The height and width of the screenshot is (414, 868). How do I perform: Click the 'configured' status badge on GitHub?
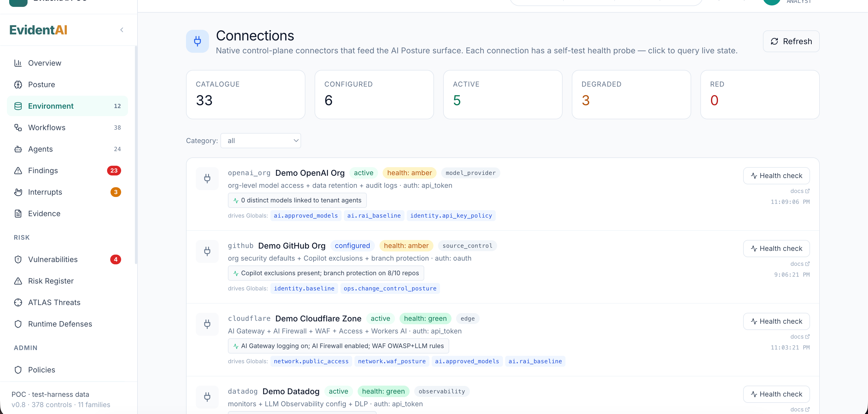tap(352, 246)
